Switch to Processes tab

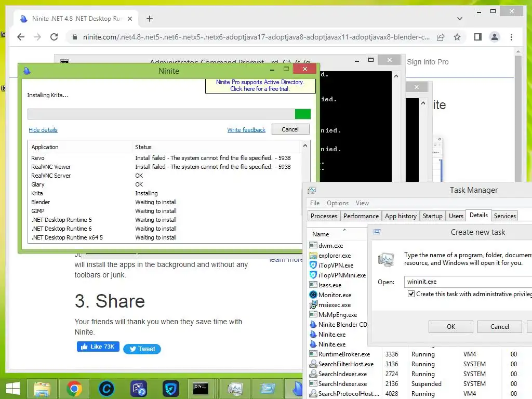point(324,216)
